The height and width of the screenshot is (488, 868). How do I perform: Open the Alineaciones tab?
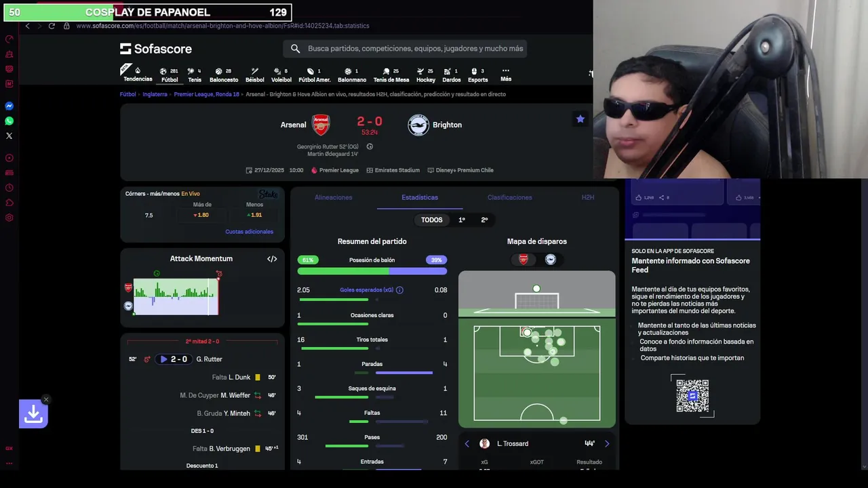[333, 197]
